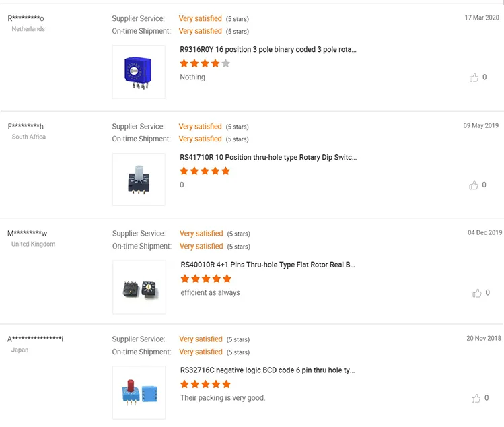This screenshot has width=504, height=427.
Task: Select star rating for RS40010R review
Action: (206, 279)
